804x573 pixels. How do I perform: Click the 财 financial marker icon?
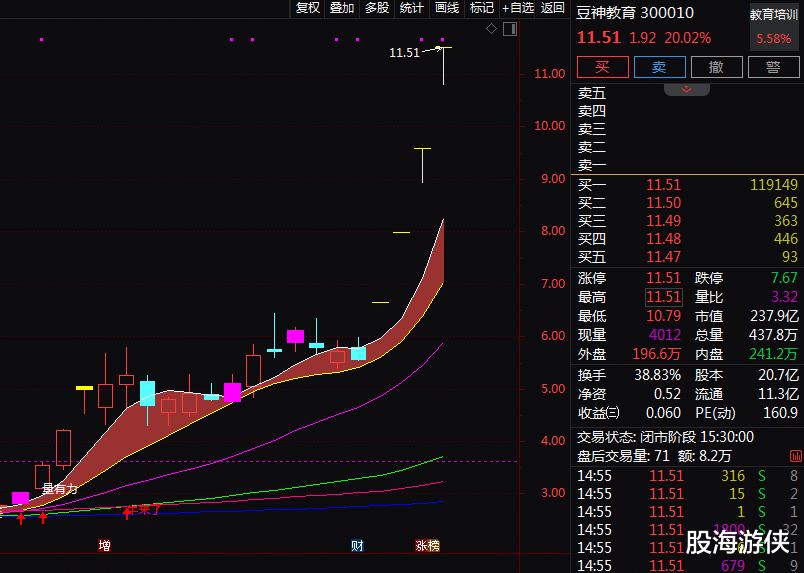coord(357,545)
